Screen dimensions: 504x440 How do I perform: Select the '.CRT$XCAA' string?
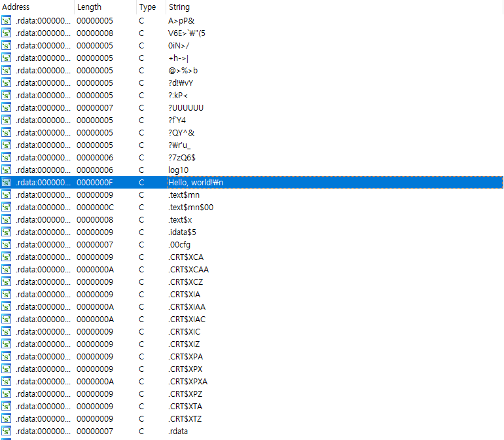tap(189, 270)
